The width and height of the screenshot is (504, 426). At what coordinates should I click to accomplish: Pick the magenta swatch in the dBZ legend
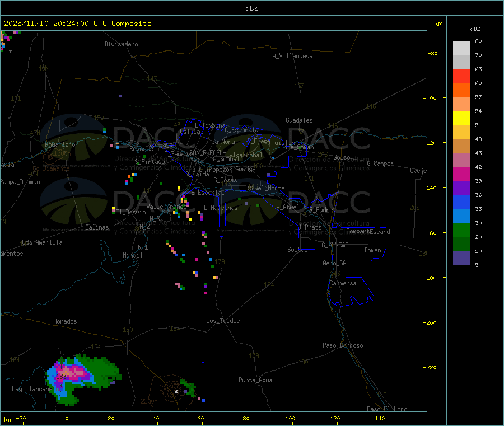pos(461,174)
